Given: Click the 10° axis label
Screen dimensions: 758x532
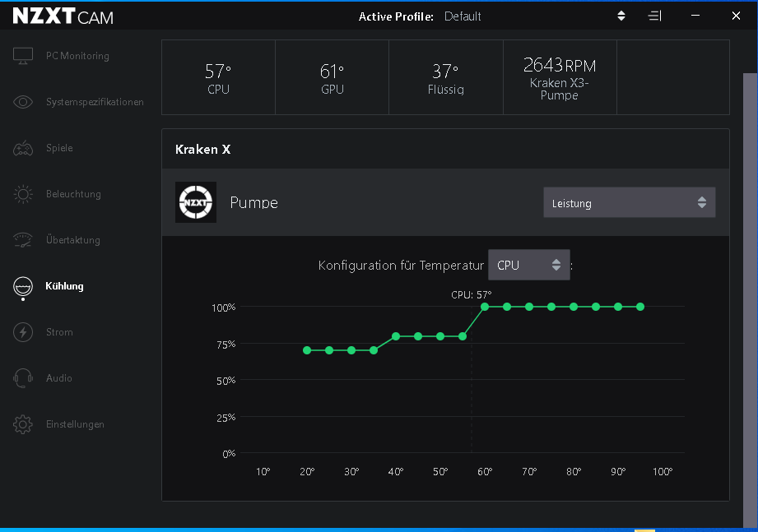Looking at the screenshot, I should click(x=263, y=472).
